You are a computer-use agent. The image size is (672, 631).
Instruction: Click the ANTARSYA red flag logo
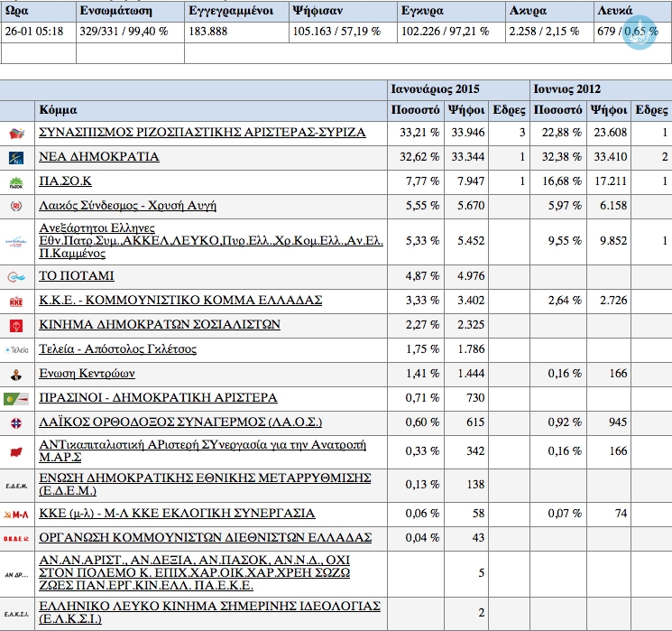tap(16, 451)
